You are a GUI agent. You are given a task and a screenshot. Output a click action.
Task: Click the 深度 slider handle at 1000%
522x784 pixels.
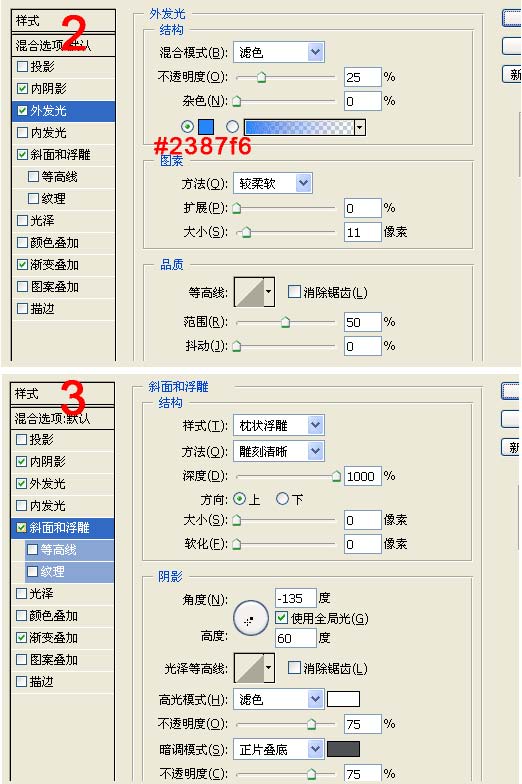pyautogui.click(x=336, y=476)
